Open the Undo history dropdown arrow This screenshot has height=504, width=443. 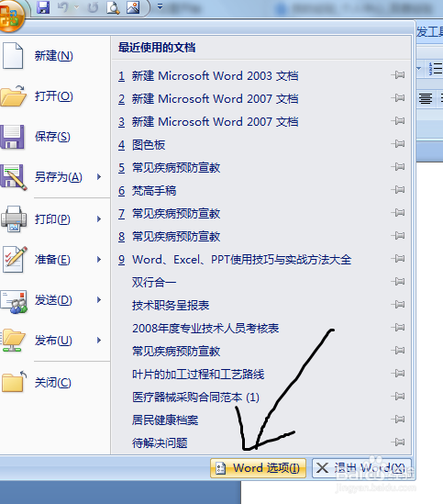pyautogui.click(x=76, y=6)
